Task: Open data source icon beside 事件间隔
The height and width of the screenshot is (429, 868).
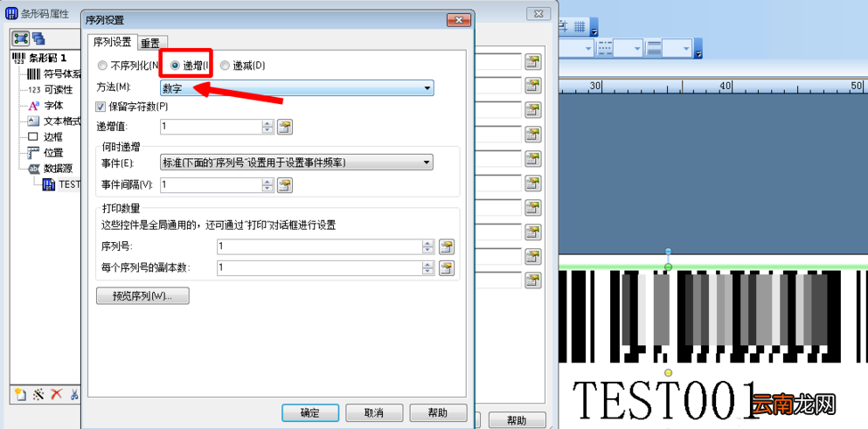Action: click(285, 185)
